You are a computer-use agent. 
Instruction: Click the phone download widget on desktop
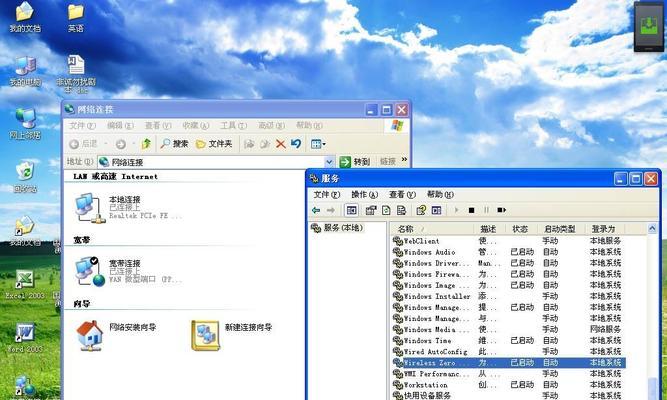(x=648, y=26)
